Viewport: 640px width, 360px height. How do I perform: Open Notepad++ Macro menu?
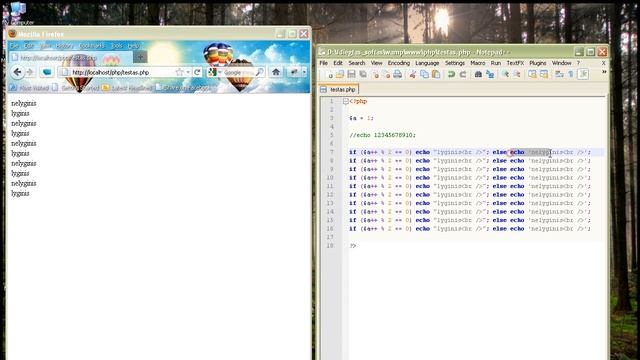[x=478, y=63]
